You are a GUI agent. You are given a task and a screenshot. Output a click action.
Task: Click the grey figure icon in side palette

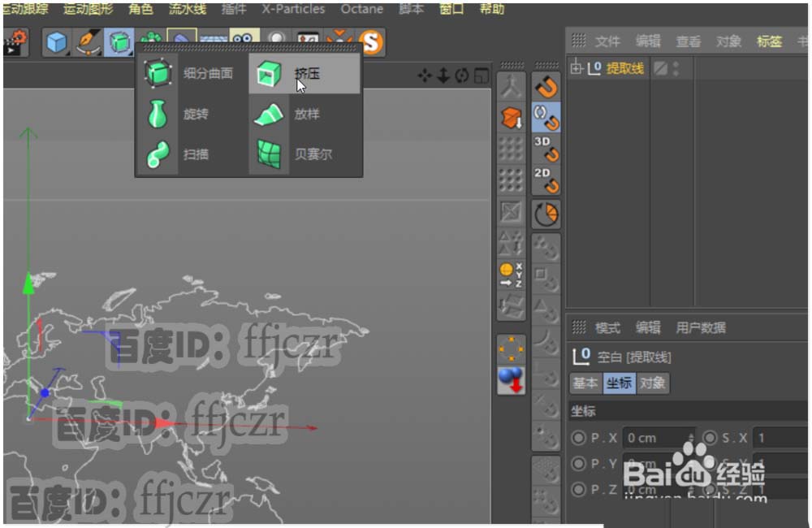pos(511,87)
